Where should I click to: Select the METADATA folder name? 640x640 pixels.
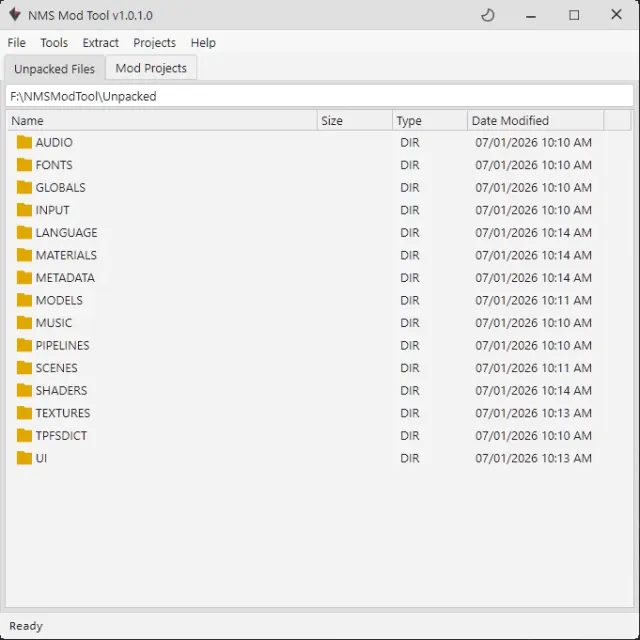(x=65, y=278)
